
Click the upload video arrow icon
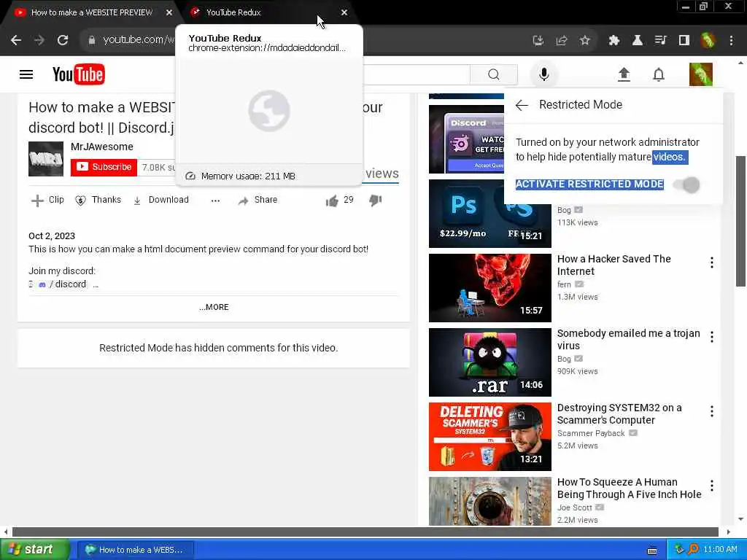tap(624, 74)
